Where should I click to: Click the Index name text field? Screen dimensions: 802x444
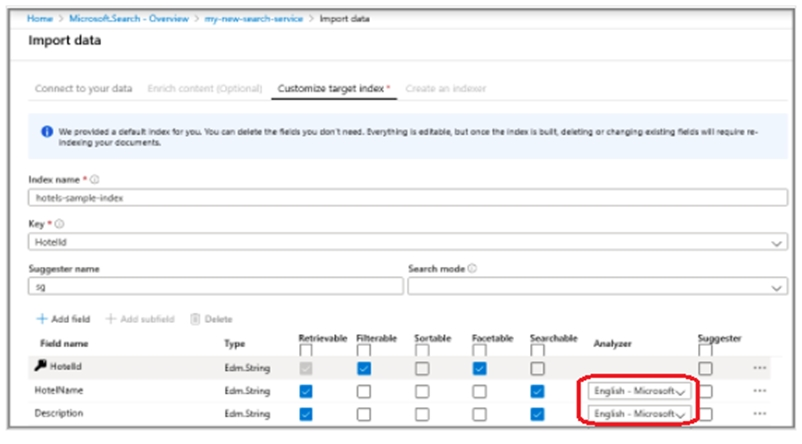click(x=400, y=198)
